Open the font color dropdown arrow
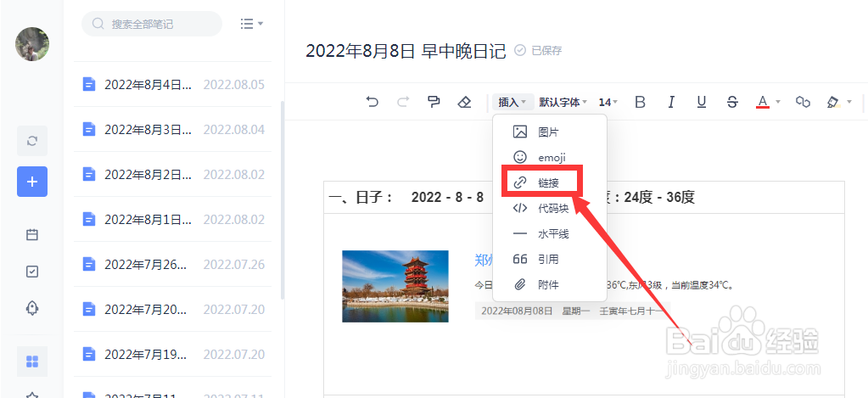 (x=778, y=102)
